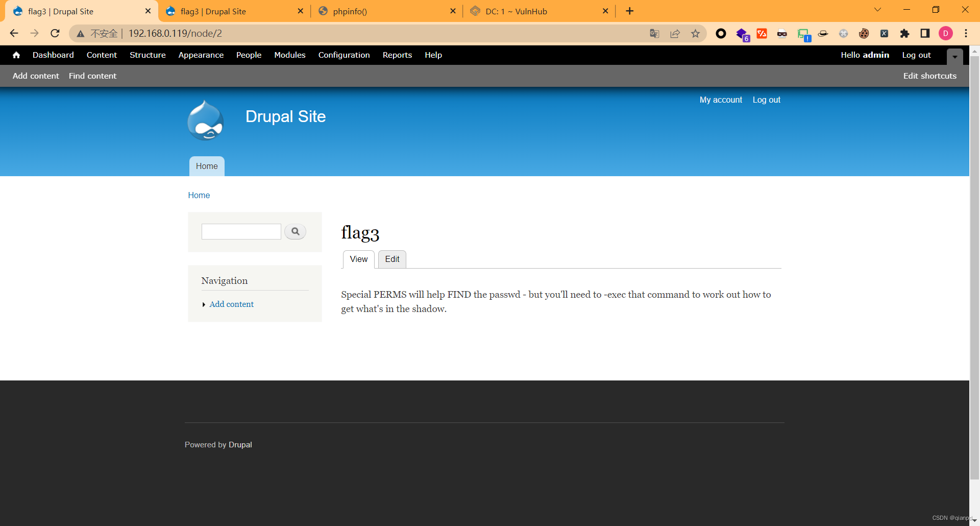The height and width of the screenshot is (526, 980).
Task: Open Content admin menu item
Action: pos(102,55)
